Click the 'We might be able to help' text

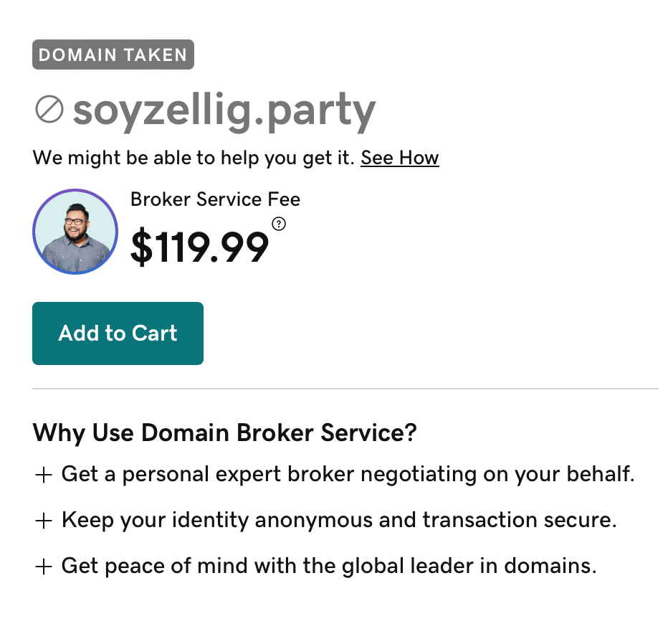point(194,158)
